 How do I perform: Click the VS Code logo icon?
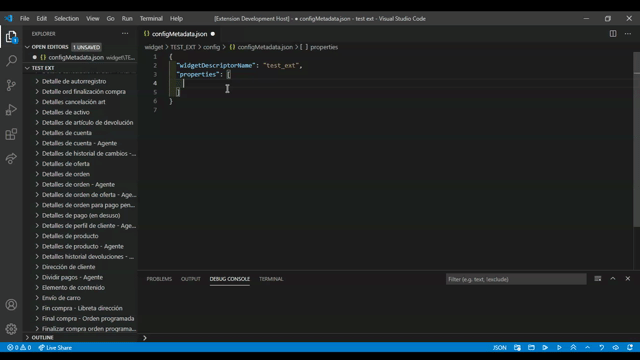[9, 18]
